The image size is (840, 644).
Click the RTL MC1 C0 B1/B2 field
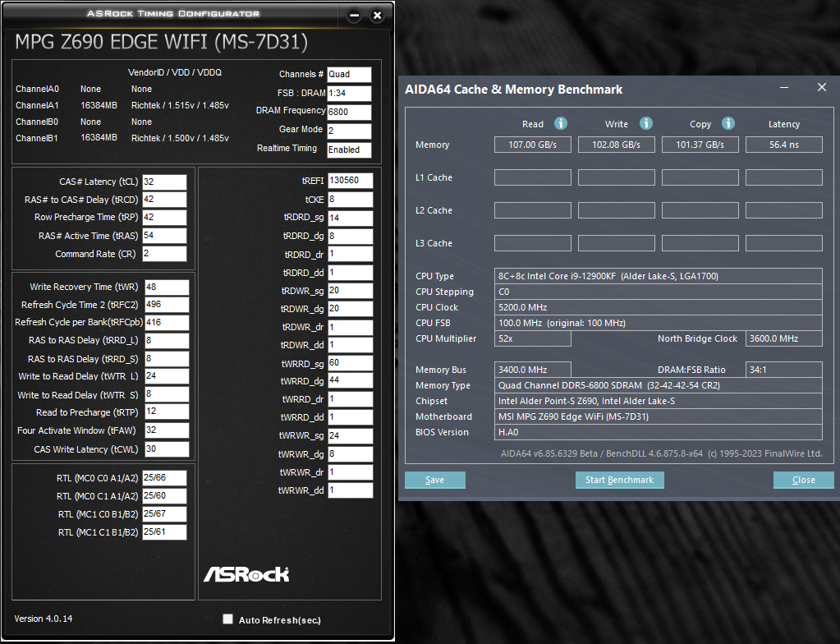[164, 514]
